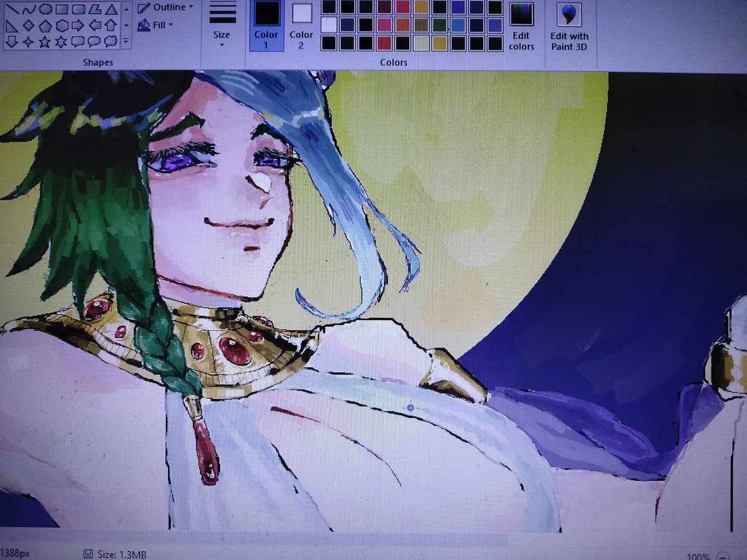This screenshot has width=747, height=560.
Task: Select the Curve shape tool
Action: coord(29,9)
